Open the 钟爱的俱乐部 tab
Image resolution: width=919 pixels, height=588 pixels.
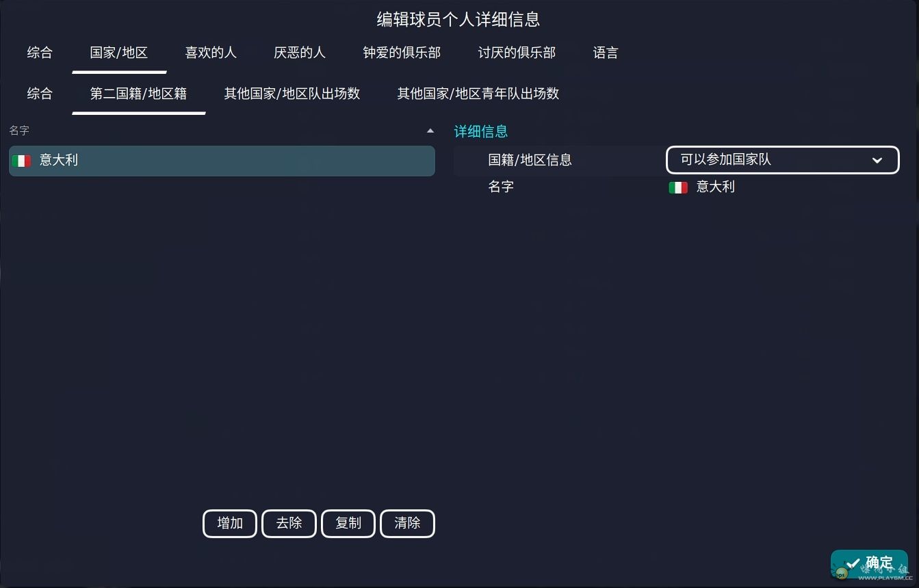click(402, 53)
